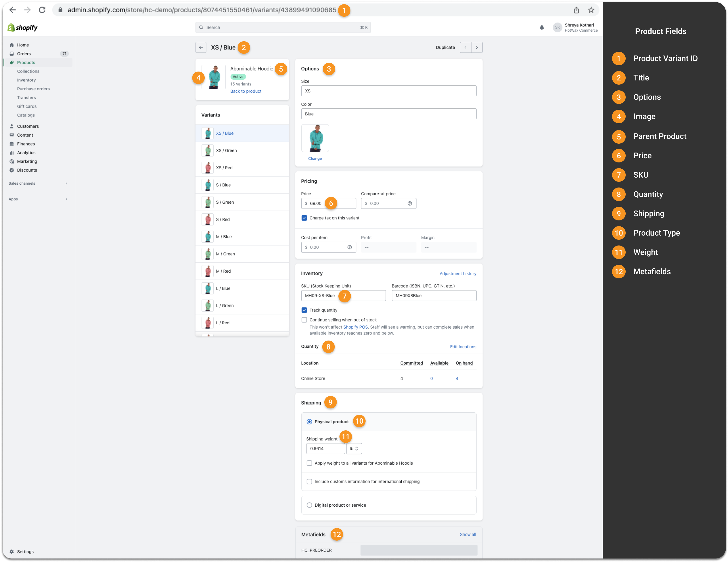Select the S / Red variant
The image size is (728, 562).
[x=242, y=220]
